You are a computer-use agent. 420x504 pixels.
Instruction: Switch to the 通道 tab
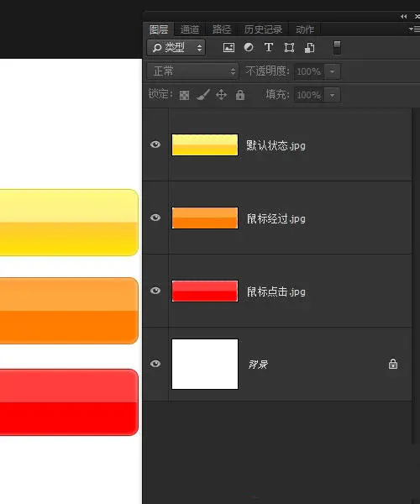click(190, 29)
